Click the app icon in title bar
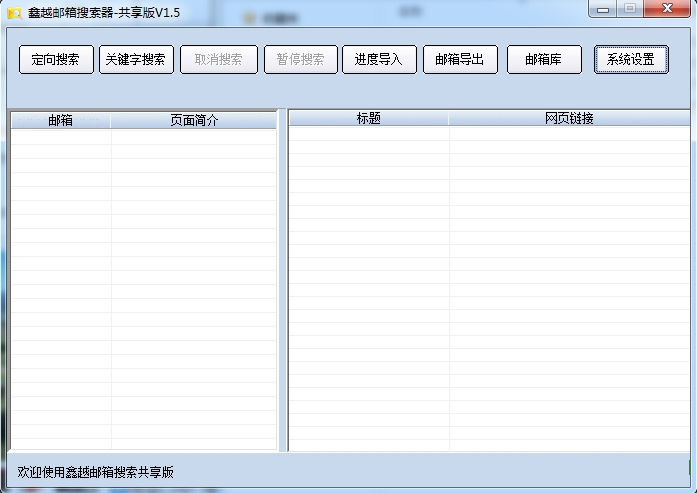697x493 pixels. click(14, 13)
